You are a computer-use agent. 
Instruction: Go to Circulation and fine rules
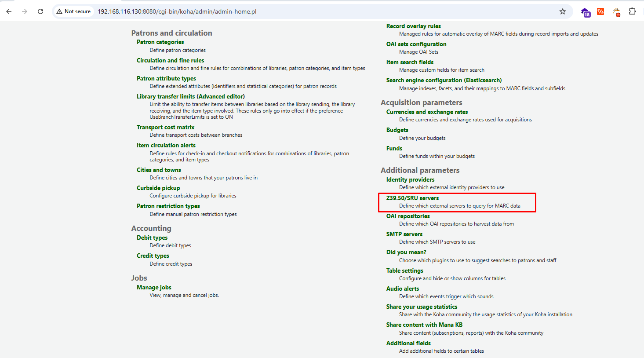click(170, 60)
